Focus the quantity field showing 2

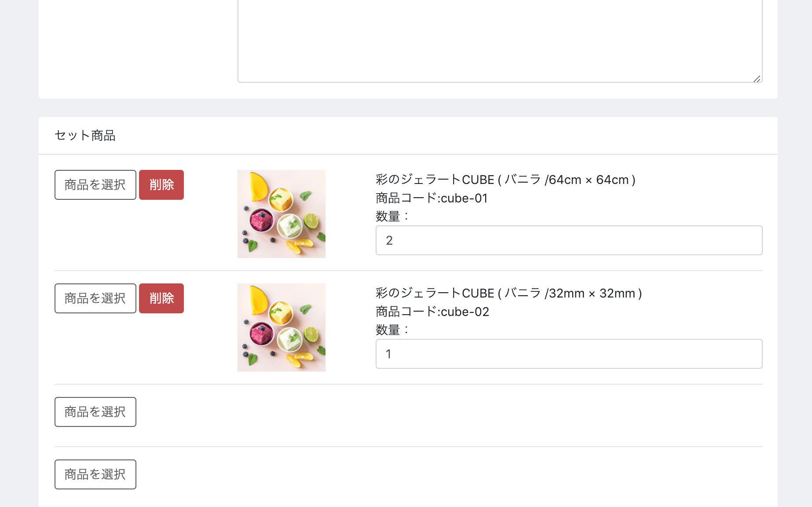click(x=569, y=240)
